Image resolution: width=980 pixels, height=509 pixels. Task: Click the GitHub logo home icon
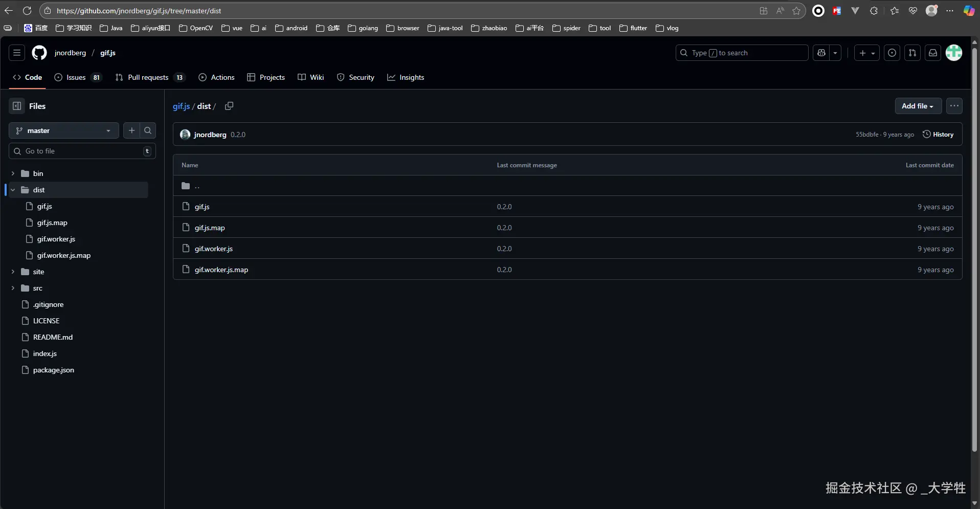point(39,53)
